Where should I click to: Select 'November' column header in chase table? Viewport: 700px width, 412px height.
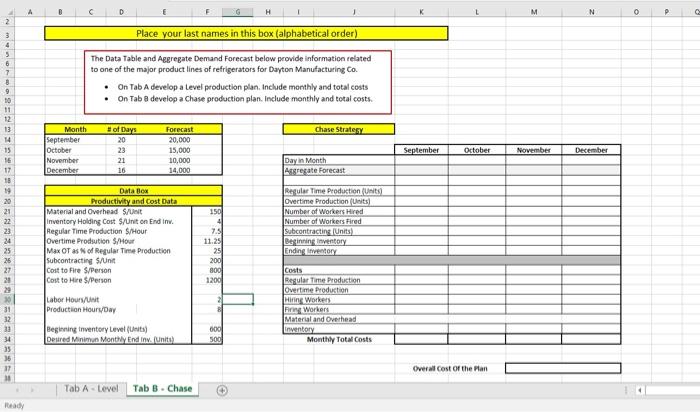(x=533, y=150)
